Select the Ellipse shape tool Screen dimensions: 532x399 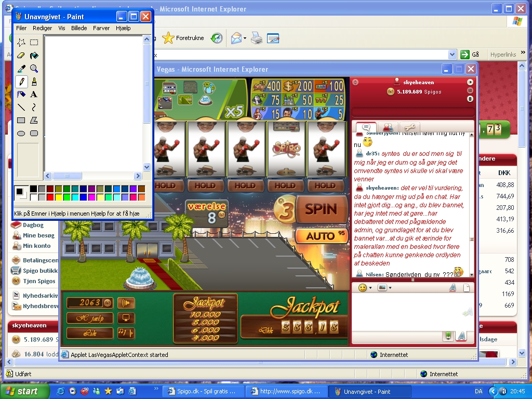click(21, 134)
